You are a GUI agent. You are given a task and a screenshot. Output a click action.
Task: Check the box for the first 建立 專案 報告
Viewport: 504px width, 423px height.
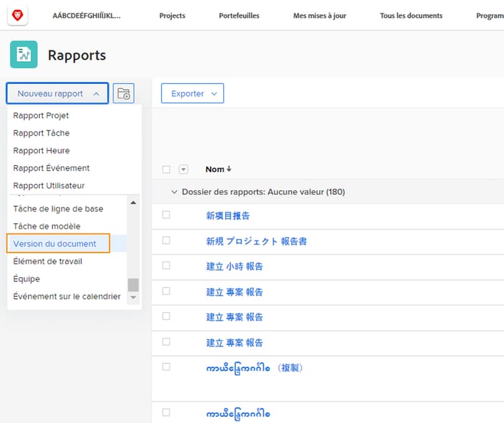click(x=166, y=291)
